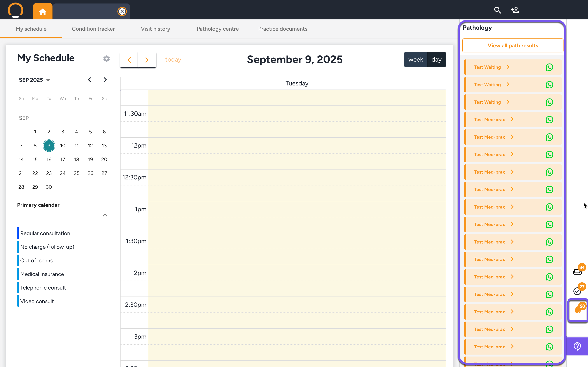The height and width of the screenshot is (367, 588).
Task: Click the orange home icon tab
Action: (43, 11)
